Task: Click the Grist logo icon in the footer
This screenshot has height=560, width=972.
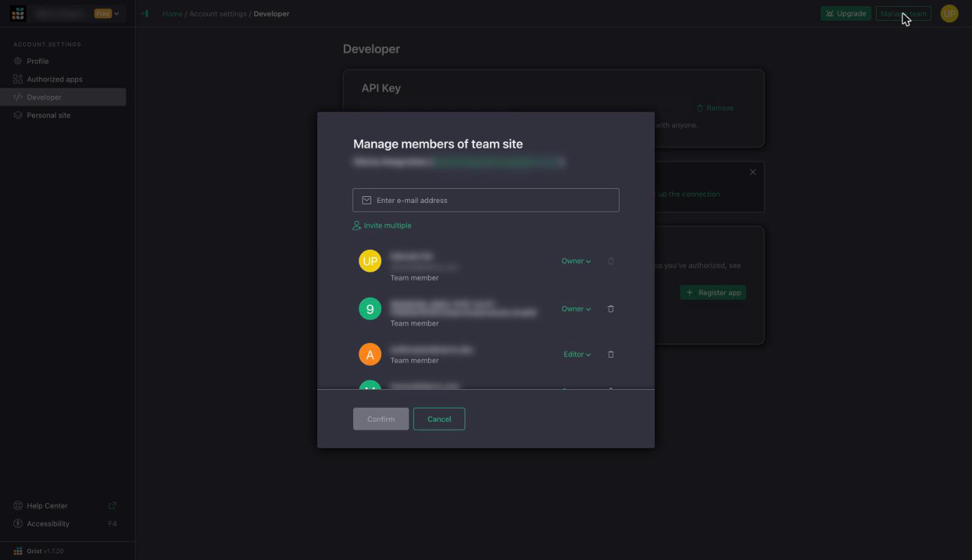Action: coord(18,551)
